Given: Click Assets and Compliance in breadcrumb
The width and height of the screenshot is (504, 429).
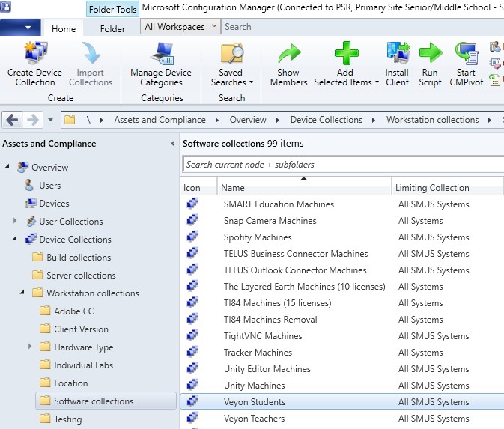Looking at the screenshot, I should (x=160, y=120).
